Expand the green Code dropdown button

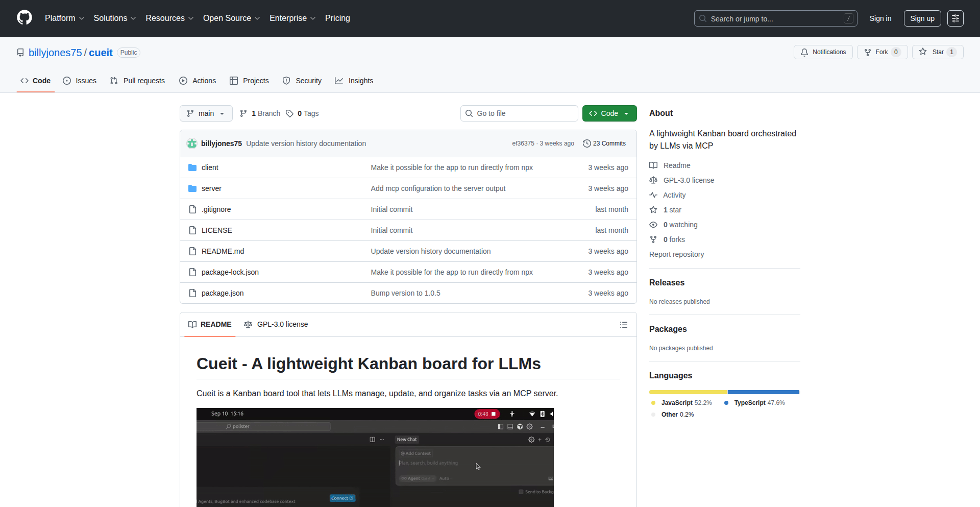(x=609, y=113)
